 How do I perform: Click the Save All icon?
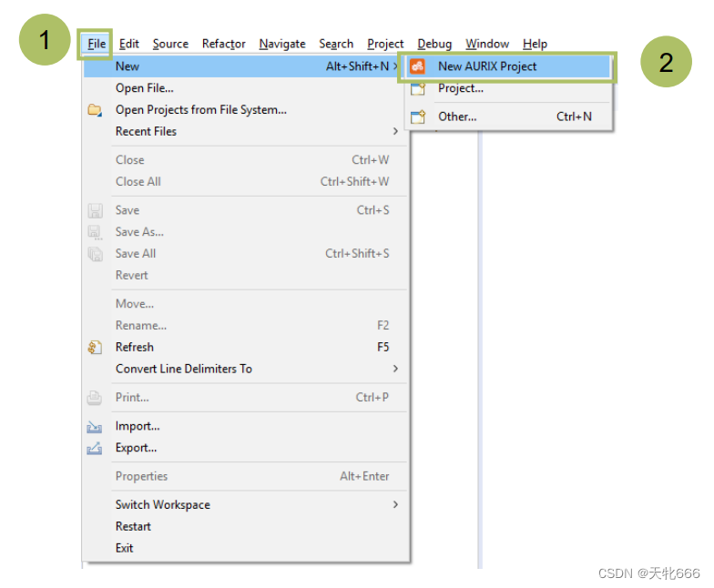click(95, 253)
